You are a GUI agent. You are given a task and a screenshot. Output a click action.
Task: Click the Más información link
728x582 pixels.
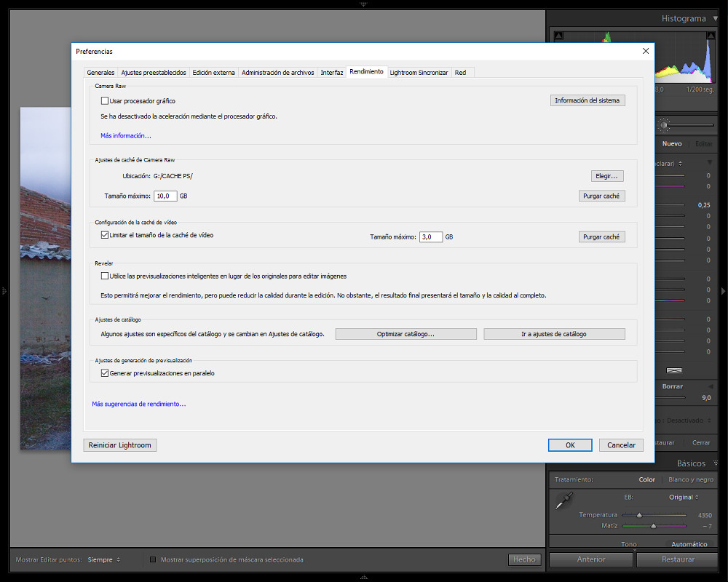(125, 135)
